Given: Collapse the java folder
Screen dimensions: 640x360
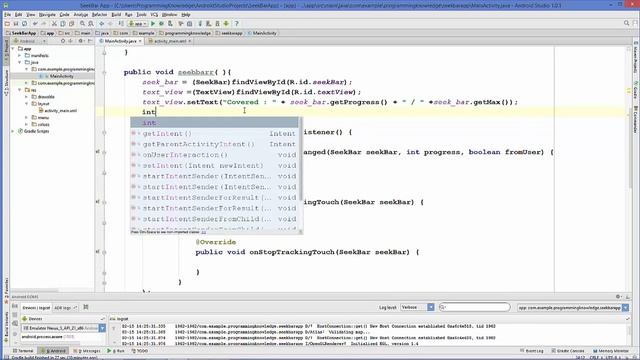Looking at the screenshot, I should coord(20,62).
